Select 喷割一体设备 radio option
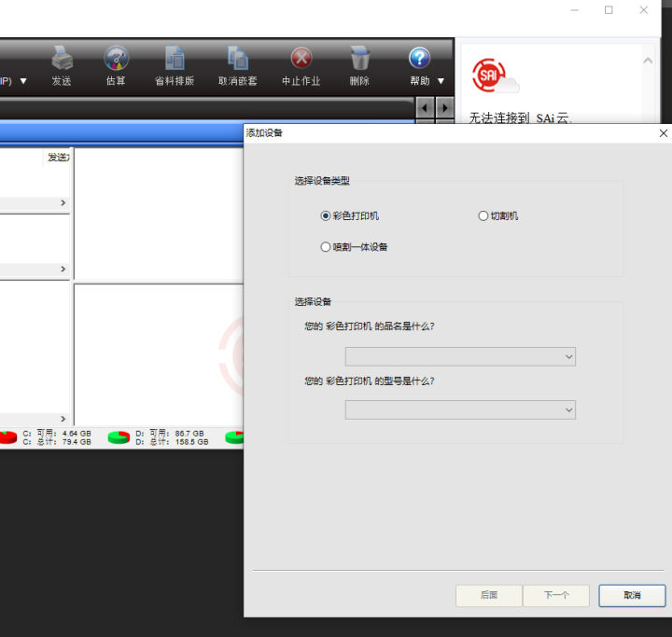 pyautogui.click(x=326, y=247)
